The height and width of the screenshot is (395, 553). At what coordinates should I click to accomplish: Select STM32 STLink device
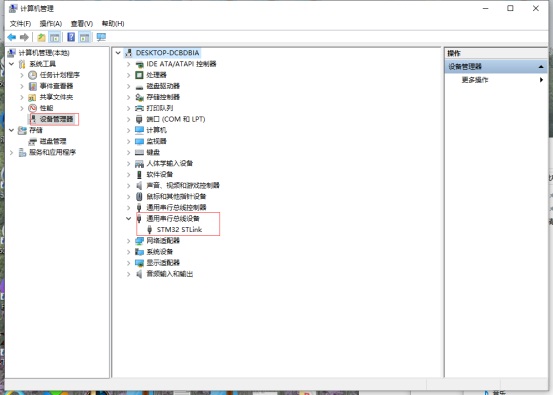click(x=180, y=230)
